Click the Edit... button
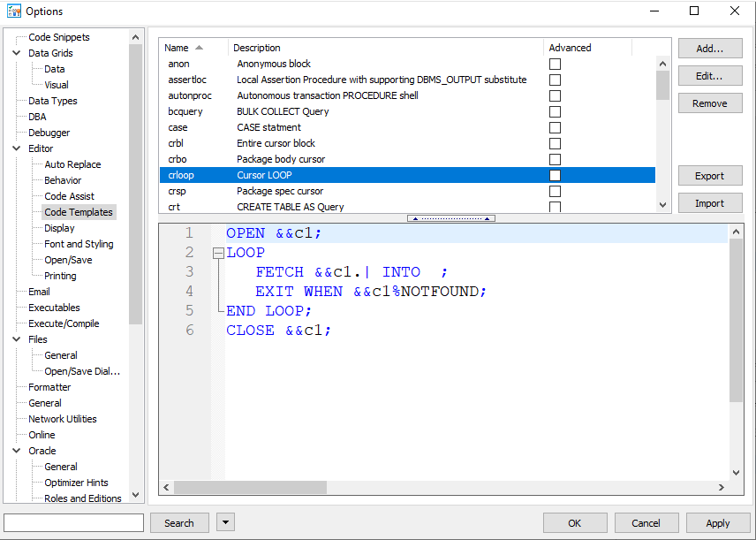756x540 pixels. [x=710, y=76]
